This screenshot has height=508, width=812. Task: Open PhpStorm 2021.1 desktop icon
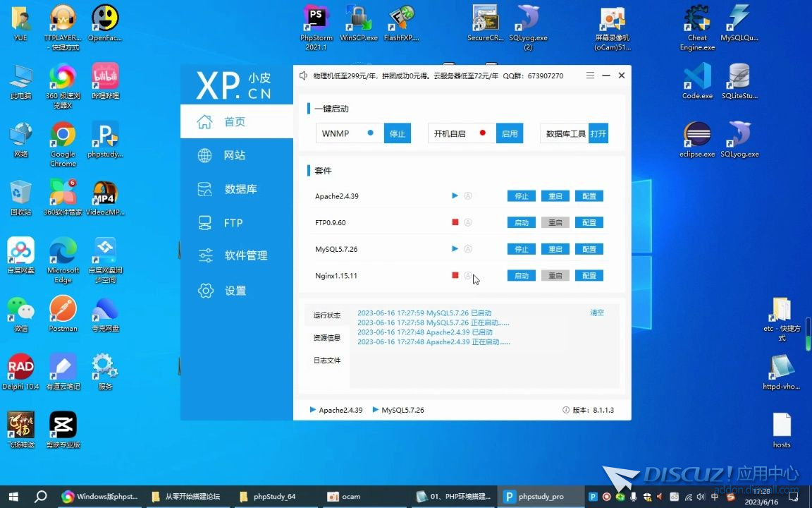[316, 27]
